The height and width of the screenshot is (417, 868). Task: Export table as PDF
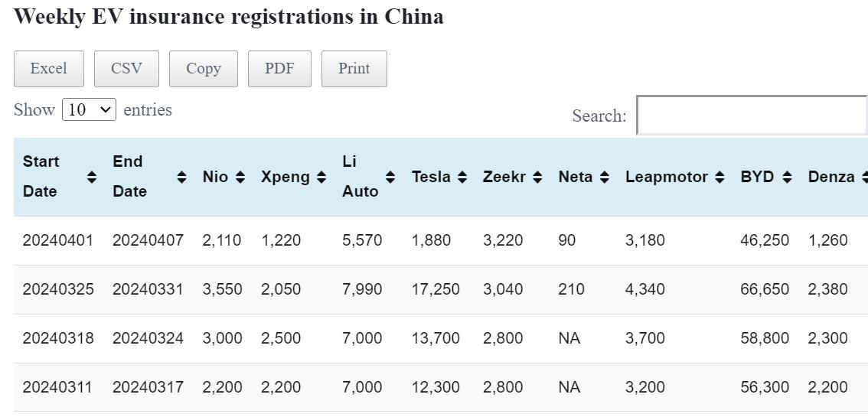tap(279, 69)
